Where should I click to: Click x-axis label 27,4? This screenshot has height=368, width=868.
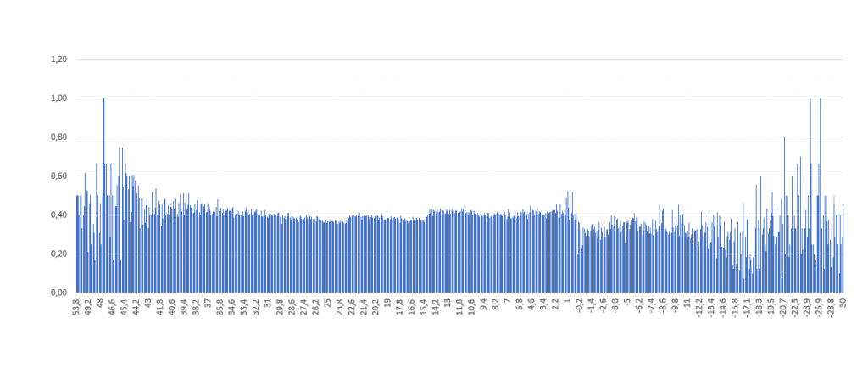pos(304,307)
